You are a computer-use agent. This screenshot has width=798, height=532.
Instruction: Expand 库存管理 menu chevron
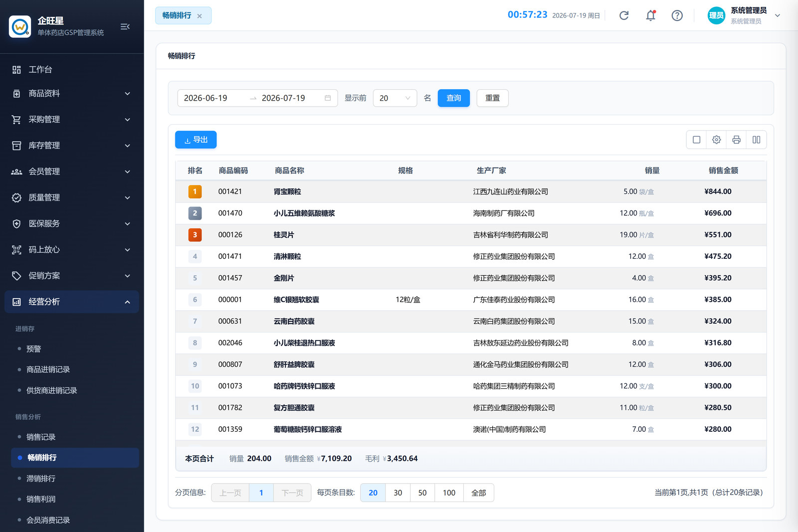pos(127,145)
